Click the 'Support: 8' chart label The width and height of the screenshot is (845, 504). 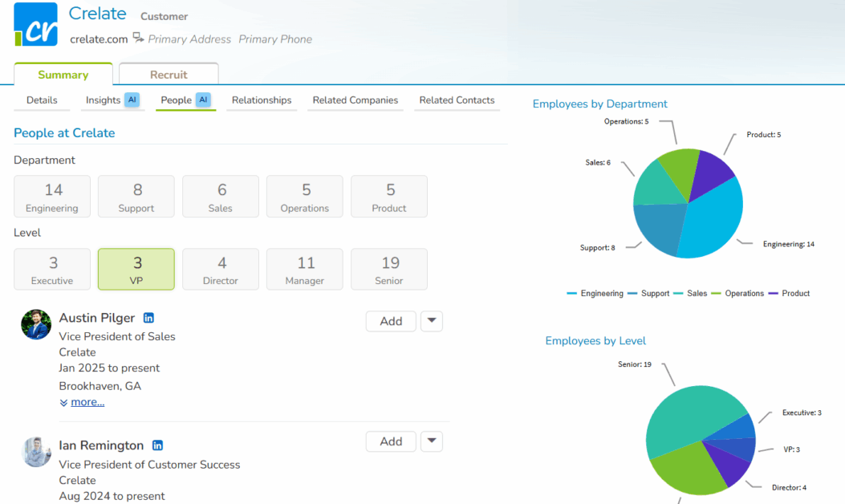[x=597, y=248]
